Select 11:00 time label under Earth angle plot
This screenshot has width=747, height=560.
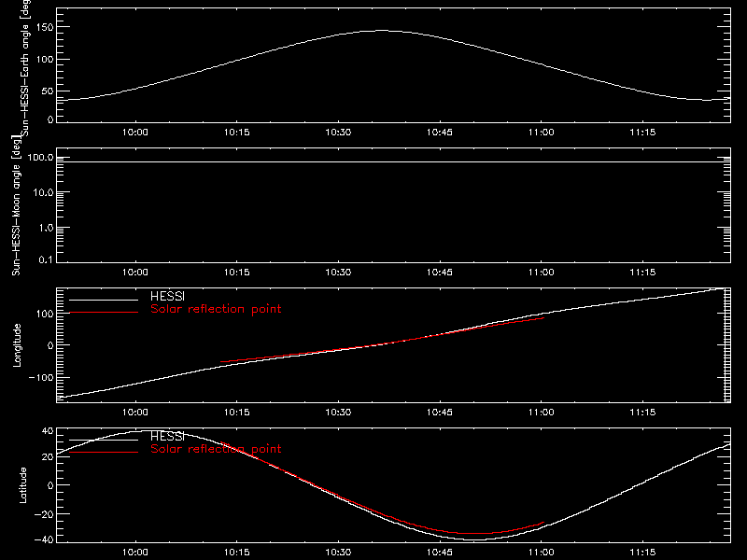click(x=542, y=133)
